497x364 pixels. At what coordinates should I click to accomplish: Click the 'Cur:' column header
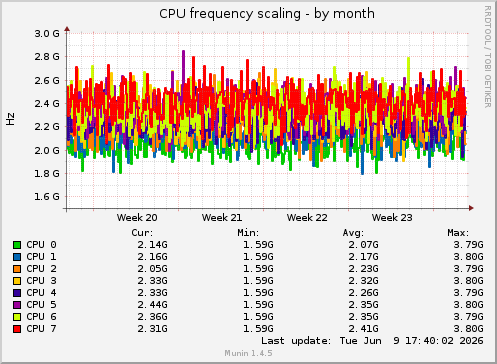point(142,233)
